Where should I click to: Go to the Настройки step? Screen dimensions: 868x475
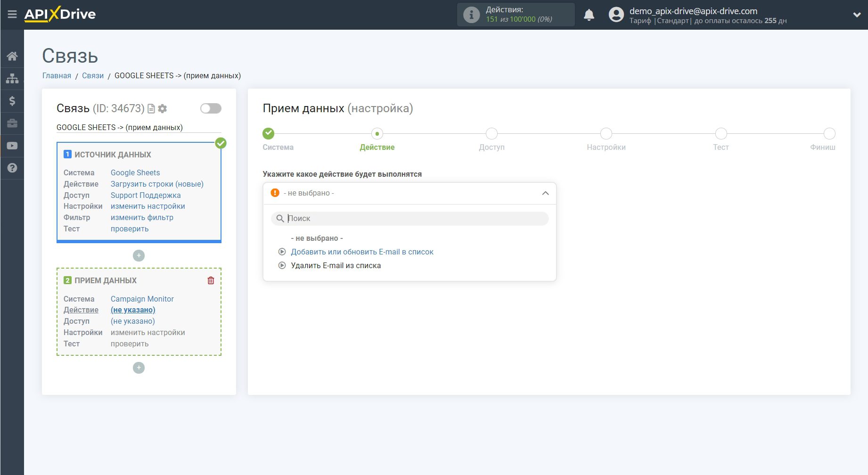(606, 134)
